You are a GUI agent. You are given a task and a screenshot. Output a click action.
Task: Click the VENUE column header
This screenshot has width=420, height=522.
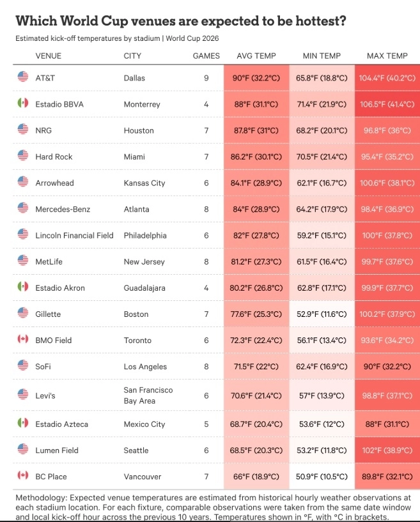pyautogui.click(x=49, y=56)
